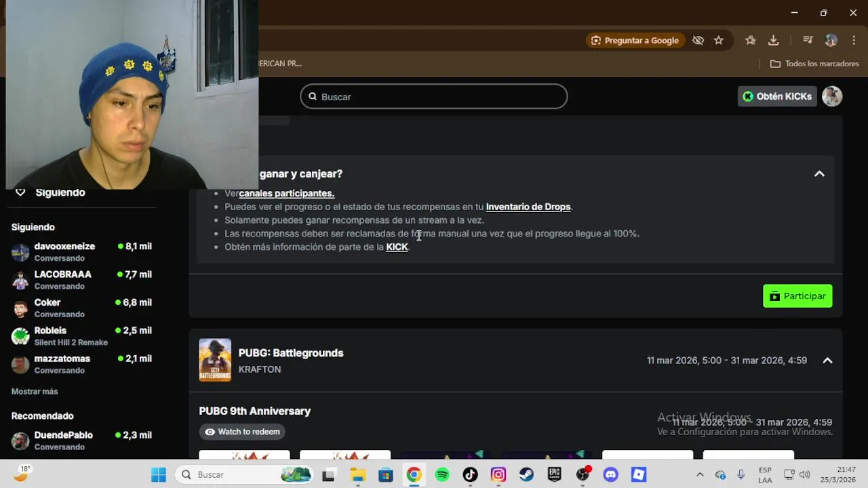Click the PUBG: Battlegrounds title
Viewport: 868px width, 488px height.
(x=291, y=353)
